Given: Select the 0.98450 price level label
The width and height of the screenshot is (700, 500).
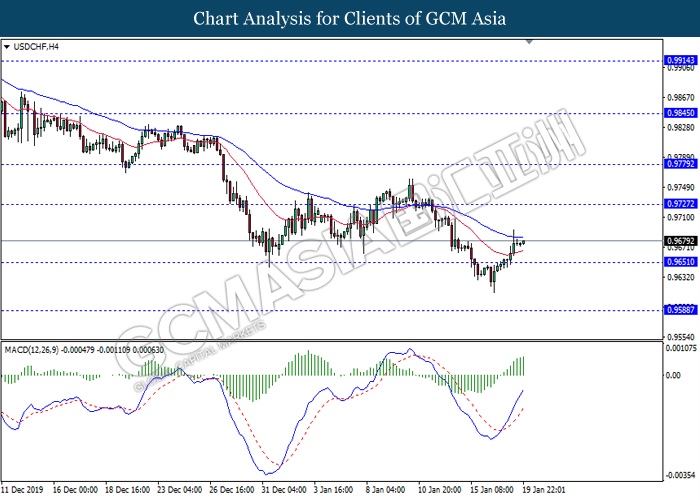Looking at the screenshot, I should pyautogui.click(x=681, y=113).
